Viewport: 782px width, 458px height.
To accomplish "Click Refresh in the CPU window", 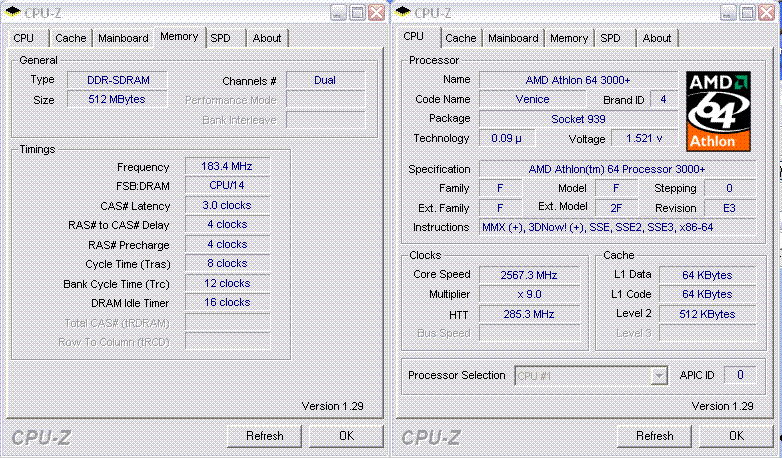I will point(654,436).
